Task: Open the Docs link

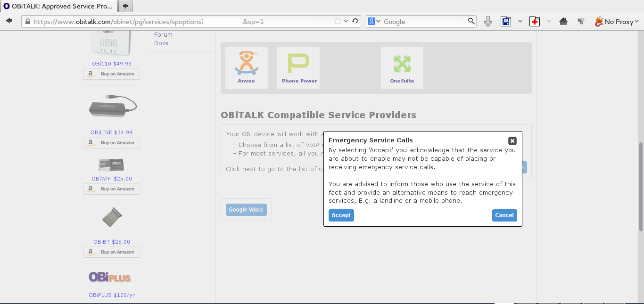Action: click(x=161, y=43)
